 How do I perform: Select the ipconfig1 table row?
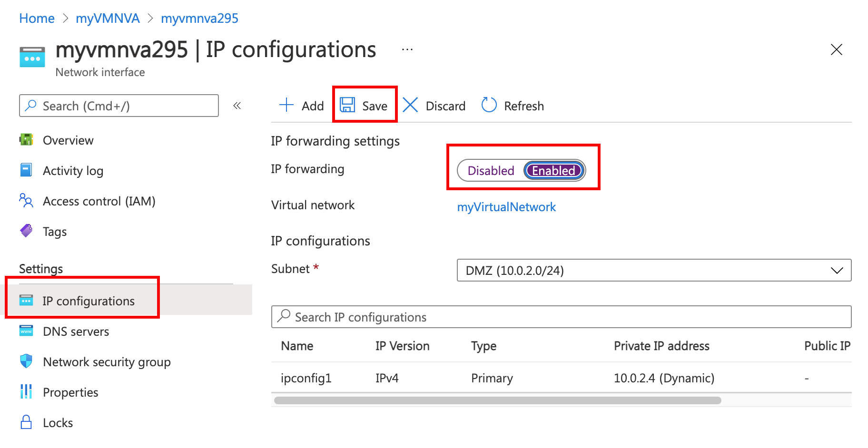[x=561, y=378]
